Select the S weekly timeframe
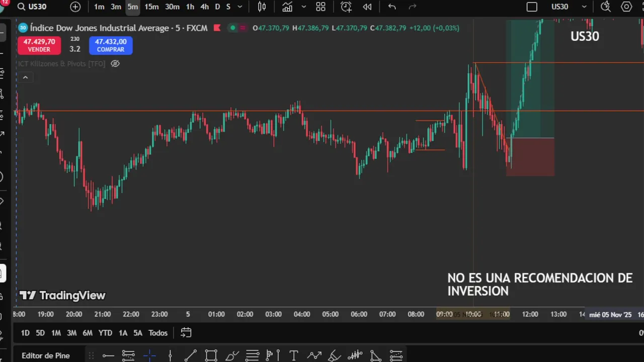This screenshot has width=644, height=362. (x=228, y=7)
